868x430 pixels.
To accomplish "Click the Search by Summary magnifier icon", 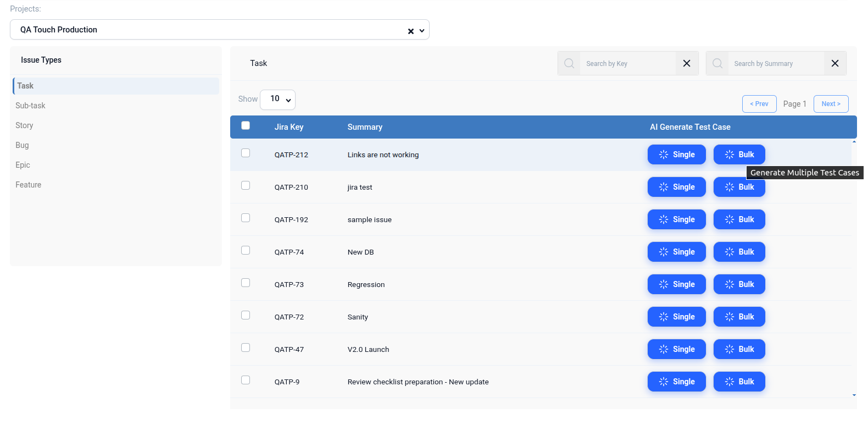I will [x=717, y=64].
